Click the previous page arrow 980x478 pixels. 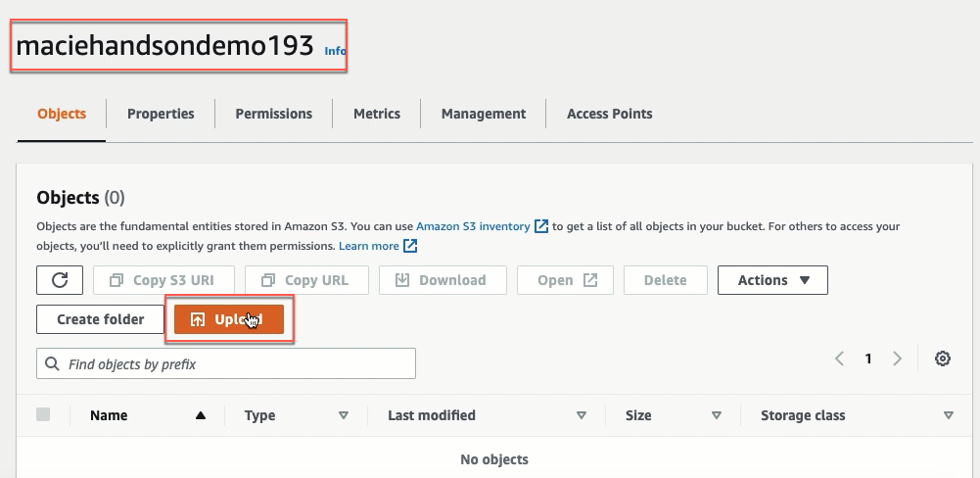pyautogui.click(x=839, y=358)
